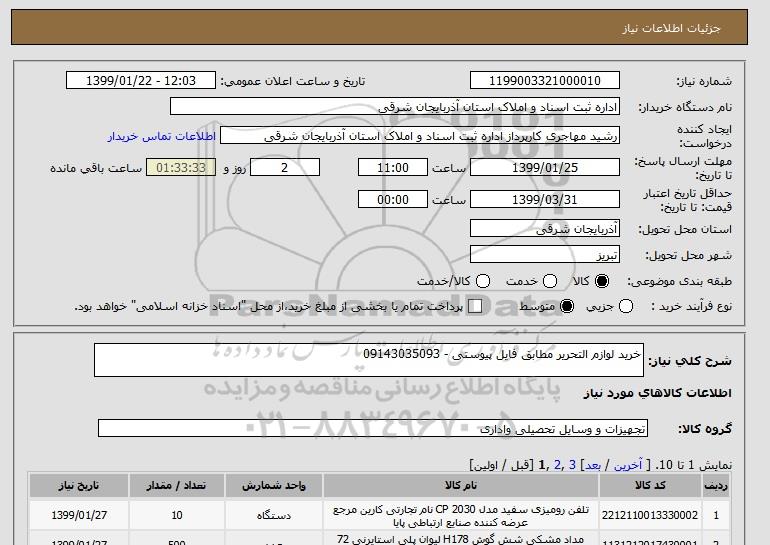The image size is (770, 545).
Task: Click the تاریخ نیاز column header
Action: pyautogui.click(x=79, y=486)
